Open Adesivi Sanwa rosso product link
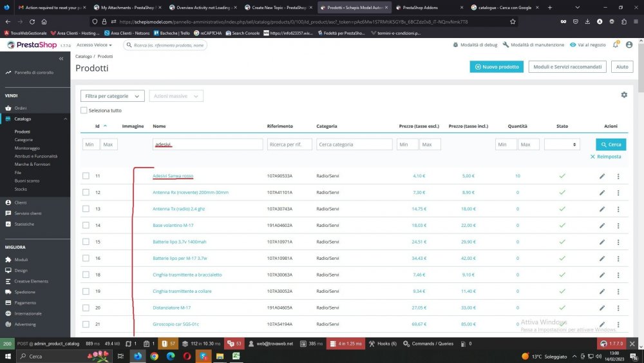644x363 pixels. pyautogui.click(x=173, y=176)
